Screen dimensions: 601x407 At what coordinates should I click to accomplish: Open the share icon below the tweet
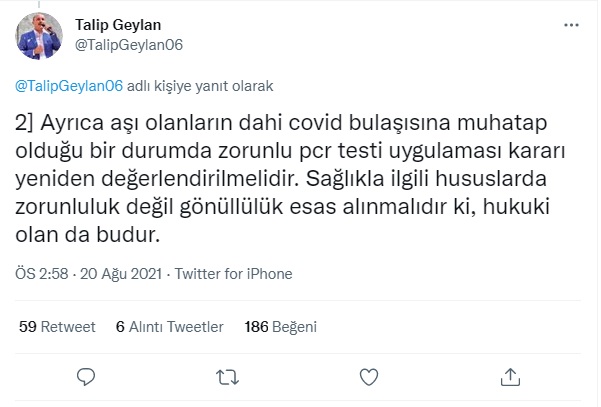(x=510, y=376)
